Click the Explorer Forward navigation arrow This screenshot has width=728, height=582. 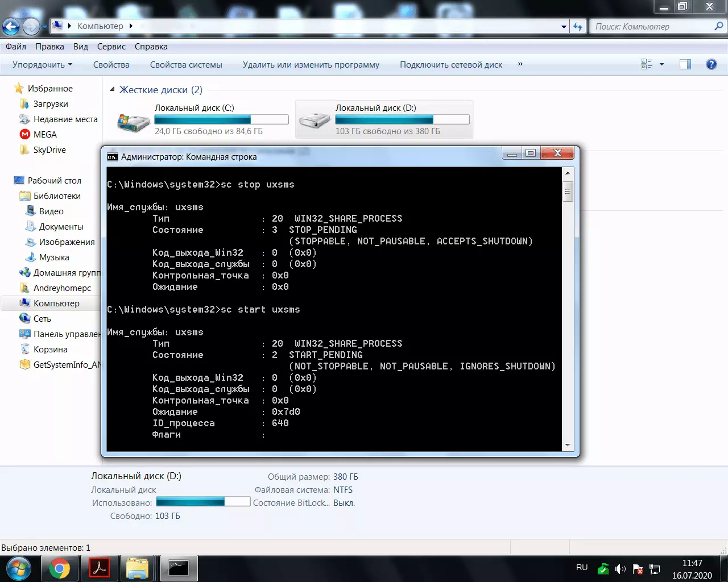[31, 26]
